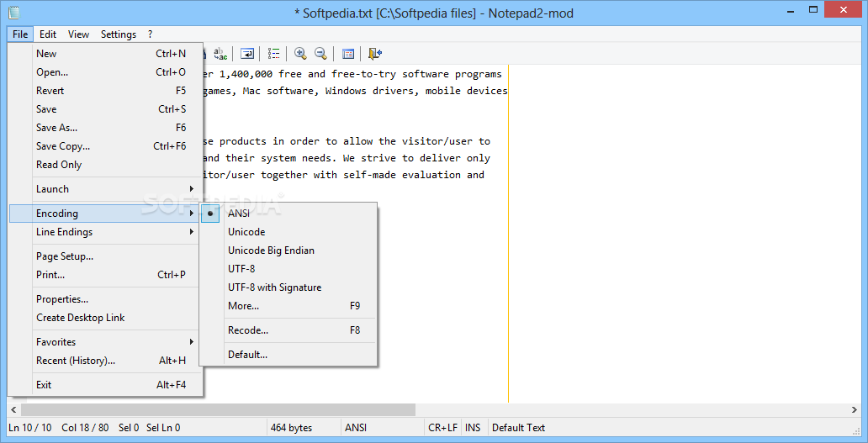Click Ln 10 / 10 status indicator

click(x=30, y=428)
